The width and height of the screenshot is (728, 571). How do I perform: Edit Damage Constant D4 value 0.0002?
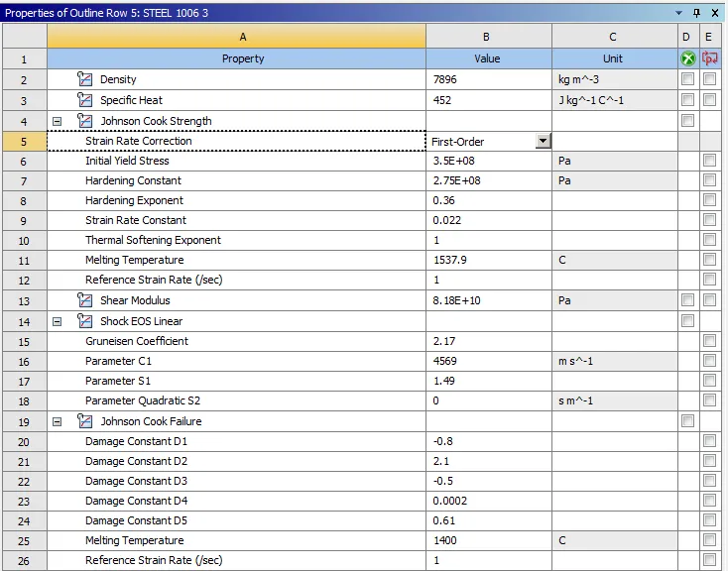click(x=489, y=501)
